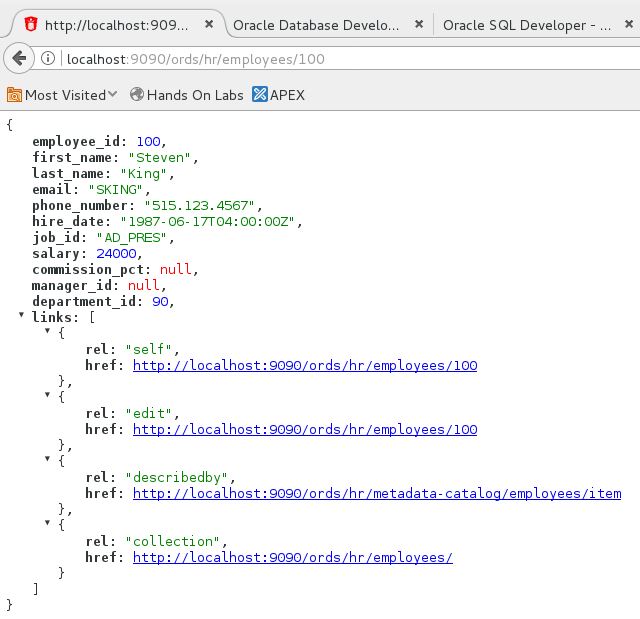The image size is (640, 619).
Task: Collapse the object containing rel "describedby"
Action: coord(48,460)
